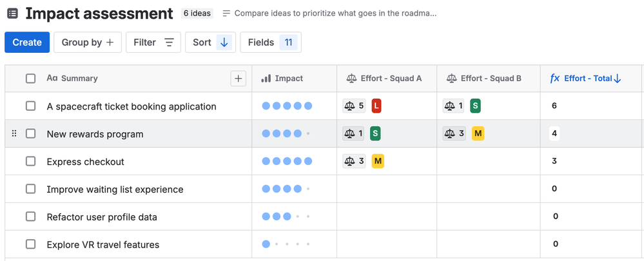This screenshot has width=644, height=261.
Task: Open the Fields 11 column selector
Action: (271, 43)
